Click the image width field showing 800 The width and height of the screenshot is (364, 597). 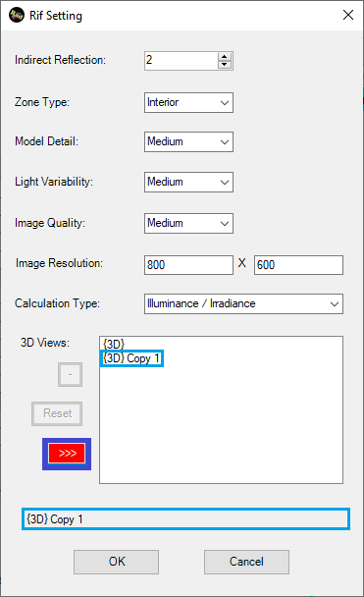click(x=188, y=265)
